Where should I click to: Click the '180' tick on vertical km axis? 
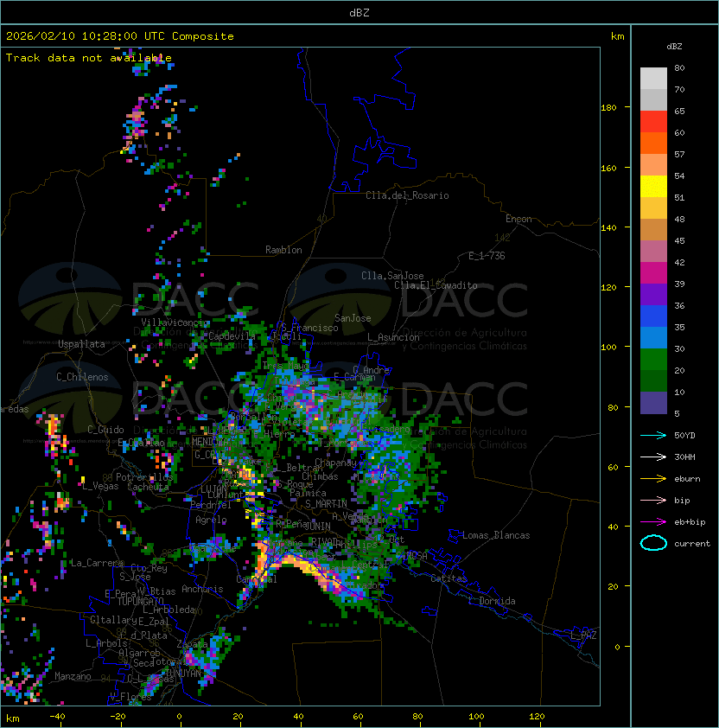click(608, 108)
